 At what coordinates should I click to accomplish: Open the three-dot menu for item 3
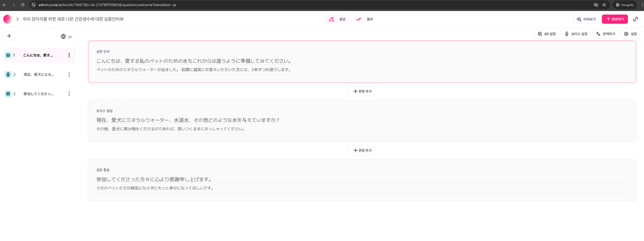69,94
